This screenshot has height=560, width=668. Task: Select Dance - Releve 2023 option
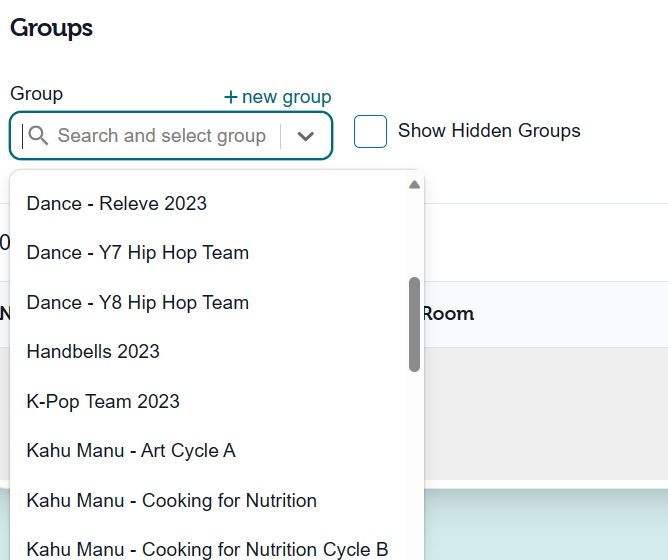(207, 203)
